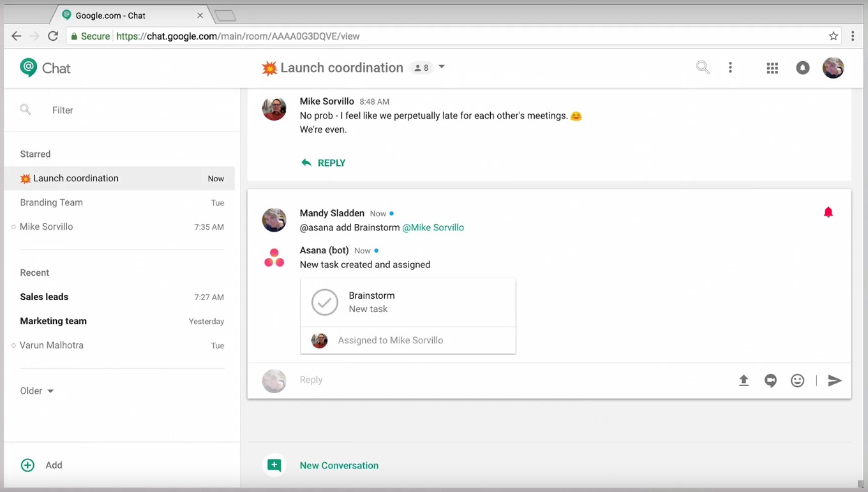Reload the page
Image resolution: width=868 pixels, height=492 pixels.
(x=53, y=36)
